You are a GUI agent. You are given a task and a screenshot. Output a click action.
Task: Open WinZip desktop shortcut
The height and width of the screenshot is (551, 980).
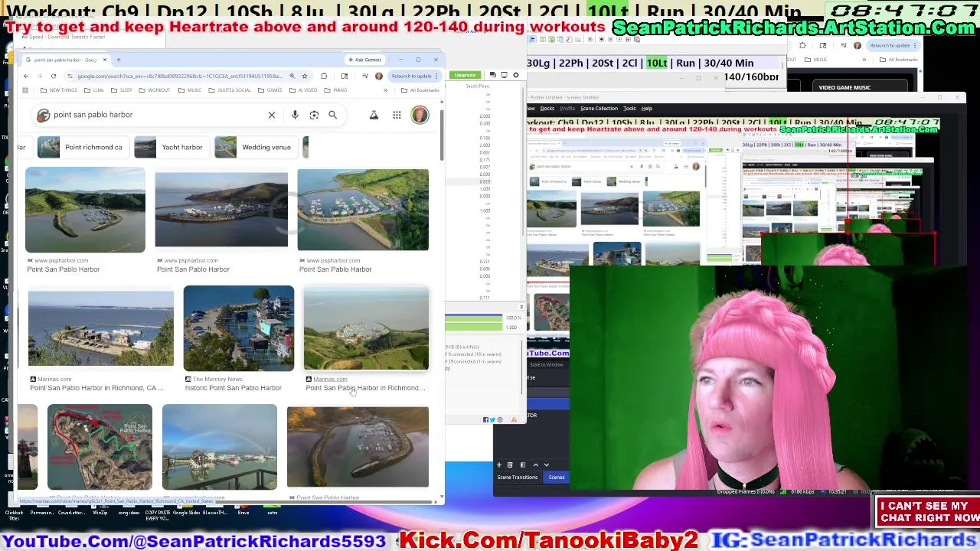[x=100, y=508]
